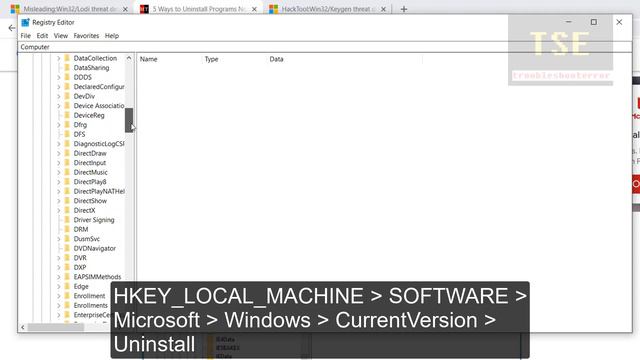Expand the Dfrg key
640x360 pixels.
(x=58, y=125)
